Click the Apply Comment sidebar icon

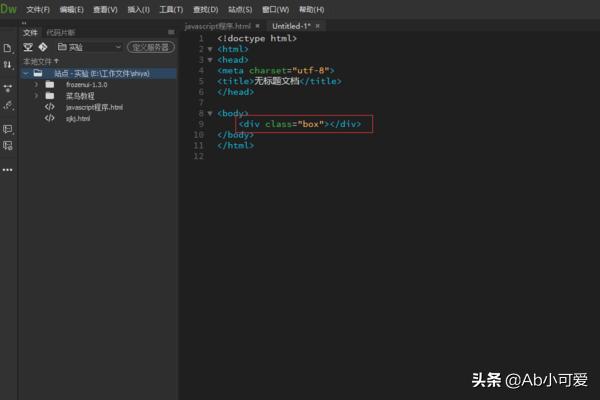coord(8,129)
